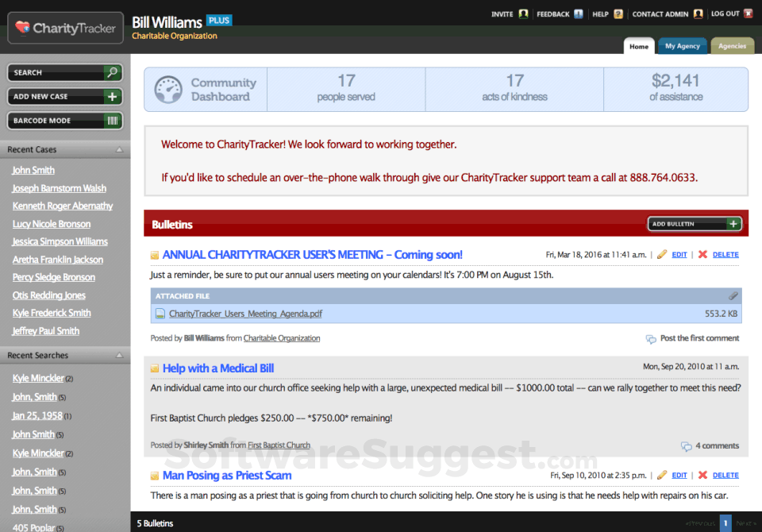Image resolution: width=762 pixels, height=532 pixels.
Task: Open the Agencies tab
Action: tap(732, 45)
